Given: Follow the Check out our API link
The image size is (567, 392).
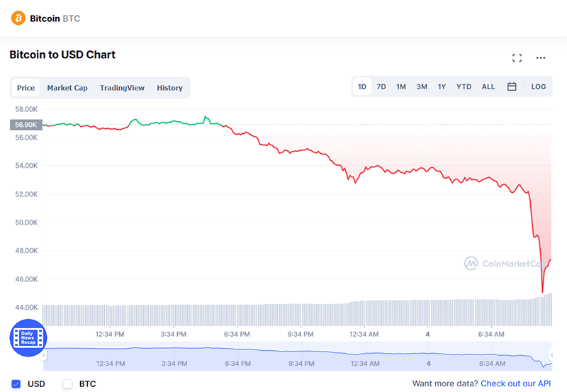Looking at the screenshot, I should click(516, 383).
